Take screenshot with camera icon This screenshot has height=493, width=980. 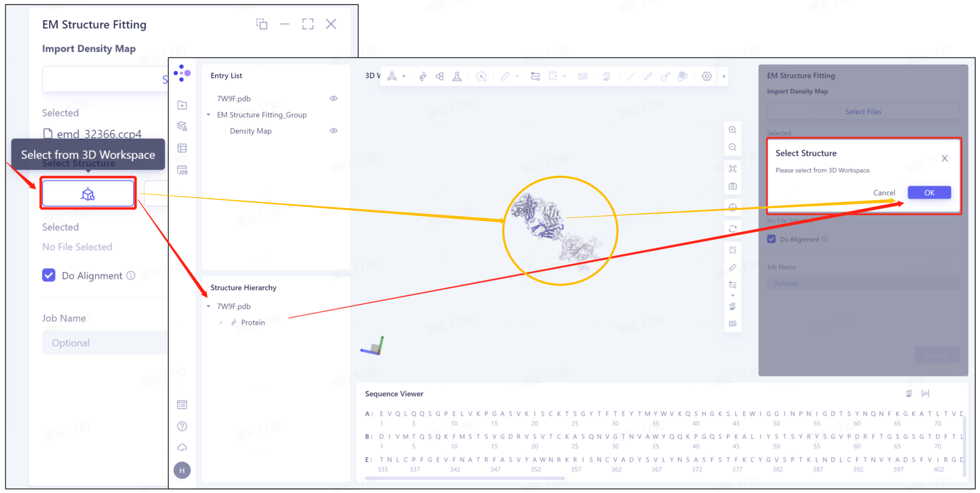coord(732,186)
